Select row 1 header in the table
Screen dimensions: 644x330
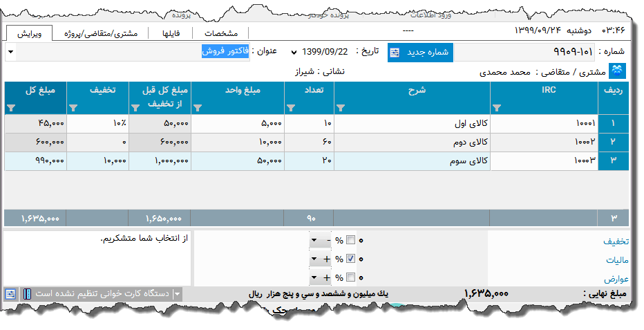tap(613, 123)
